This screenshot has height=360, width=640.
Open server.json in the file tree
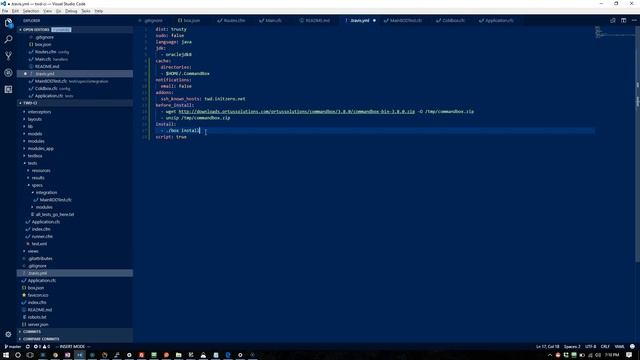click(x=38, y=324)
